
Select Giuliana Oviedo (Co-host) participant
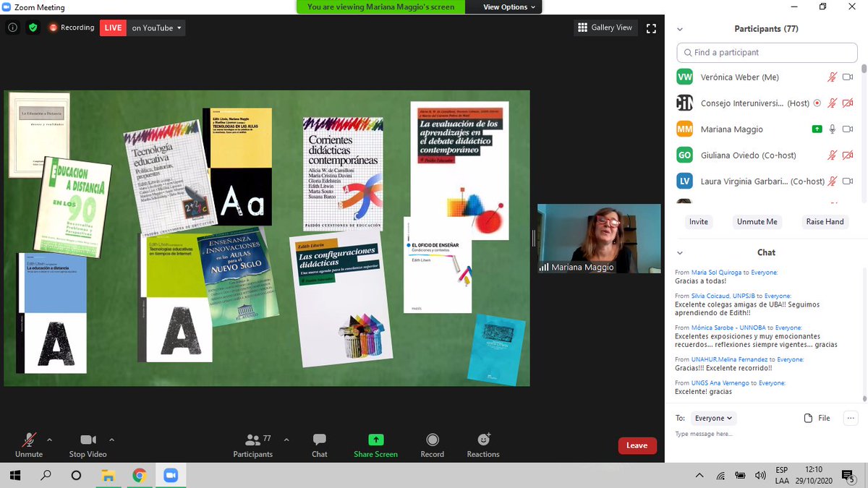coord(767,155)
